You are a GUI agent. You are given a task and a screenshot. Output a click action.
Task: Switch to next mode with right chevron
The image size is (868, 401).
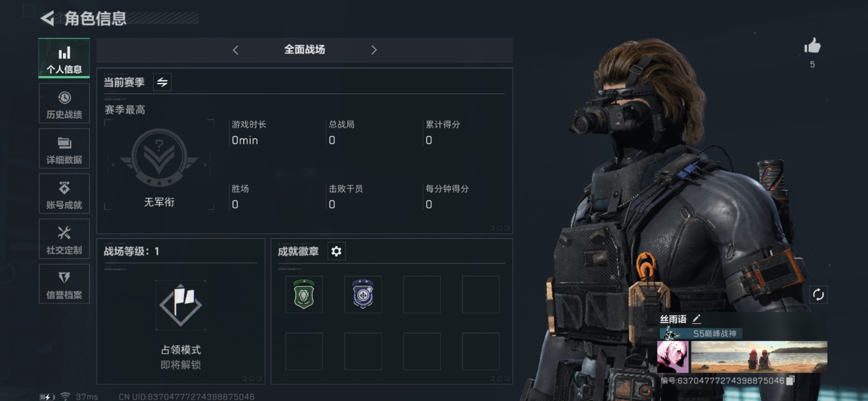[x=374, y=50]
